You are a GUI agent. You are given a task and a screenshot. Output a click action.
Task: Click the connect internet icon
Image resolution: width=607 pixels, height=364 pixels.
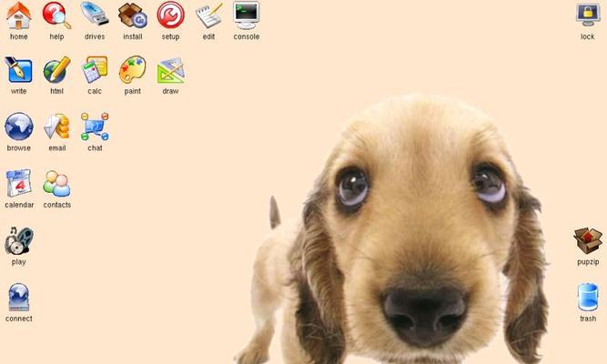tap(18, 298)
